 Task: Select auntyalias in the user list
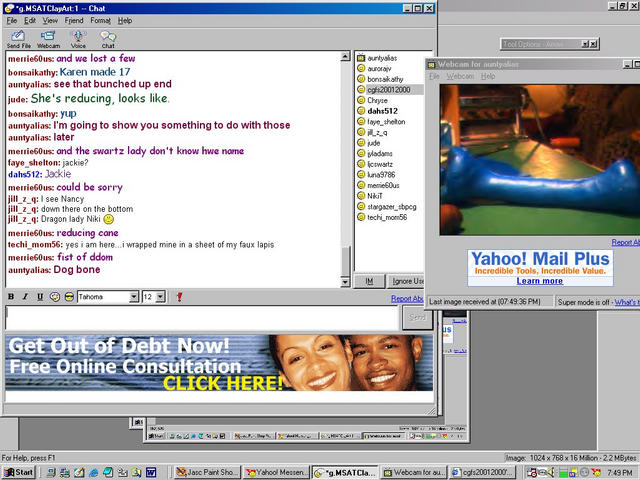(382, 58)
